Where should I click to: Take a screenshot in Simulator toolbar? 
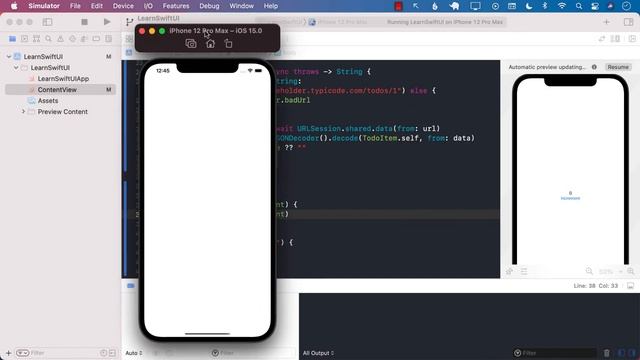tap(191, 43)
